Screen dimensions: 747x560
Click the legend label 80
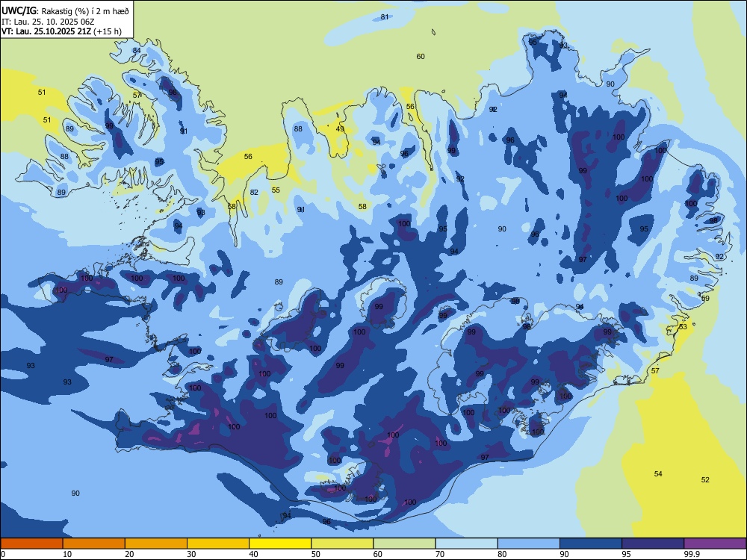502,554
